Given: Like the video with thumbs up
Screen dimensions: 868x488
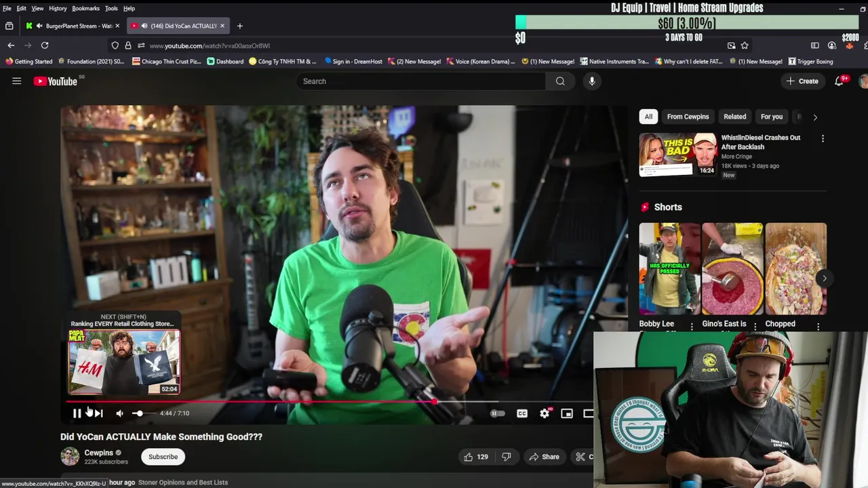Looking at the screenshot, I should [x=475, y=457].
